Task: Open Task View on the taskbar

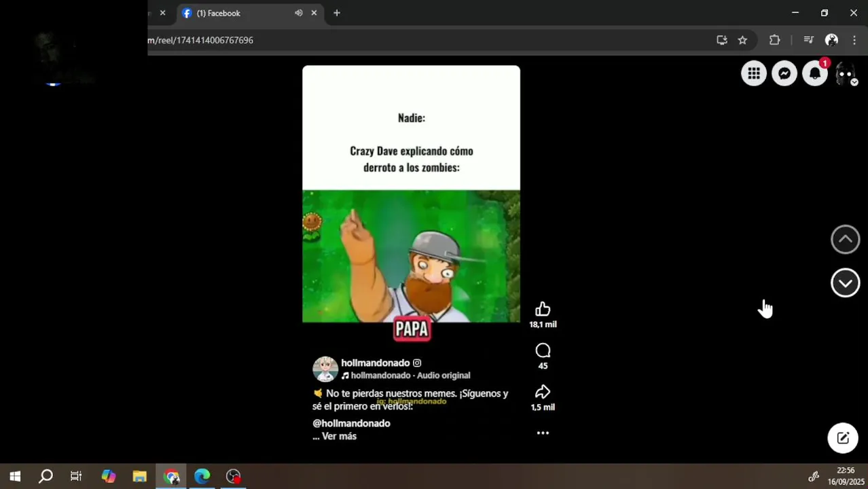Action: pyautogui.click(x=76, y=476)
